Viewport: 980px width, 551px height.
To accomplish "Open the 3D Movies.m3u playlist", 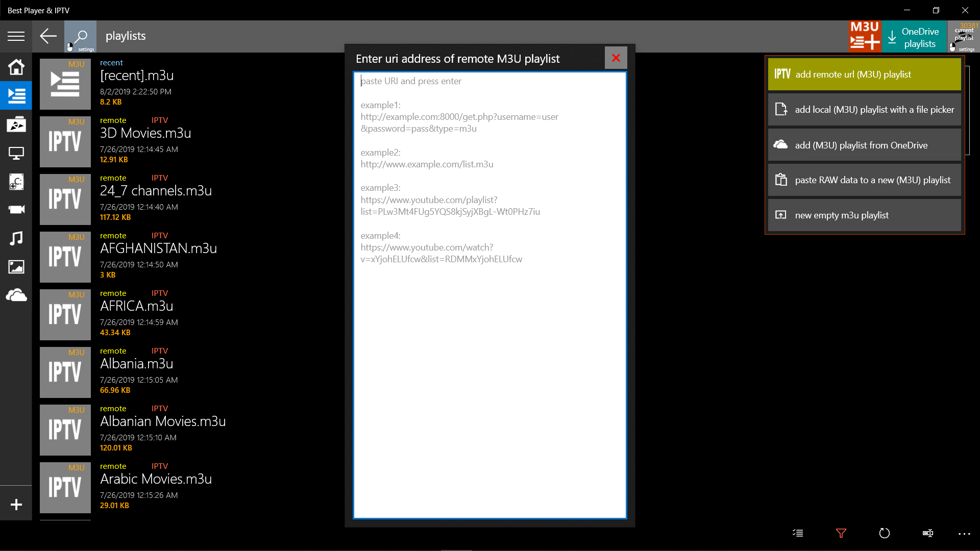I will [x=145, y=133].
